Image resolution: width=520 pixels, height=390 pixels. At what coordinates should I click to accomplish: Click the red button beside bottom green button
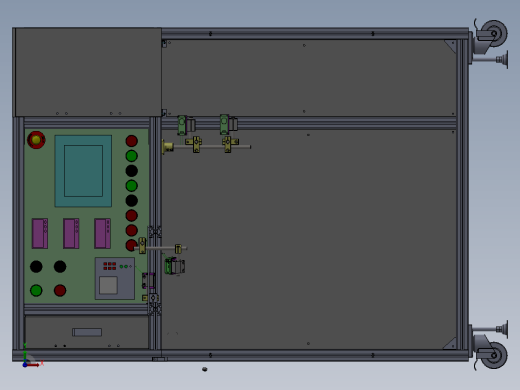coord(60,290)
